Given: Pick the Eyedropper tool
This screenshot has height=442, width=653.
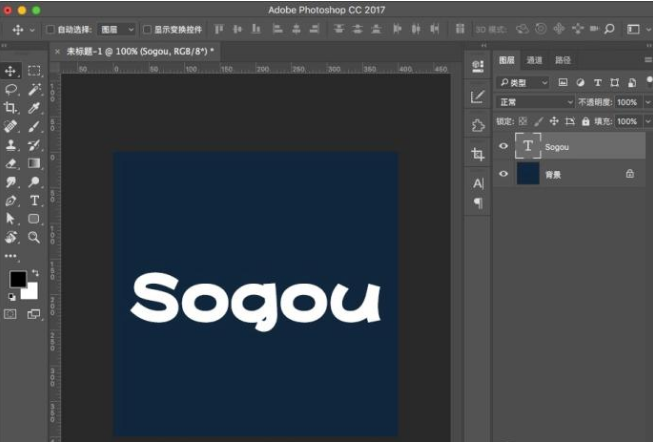Looking at the screenshot, I should (x=34, y=108).
